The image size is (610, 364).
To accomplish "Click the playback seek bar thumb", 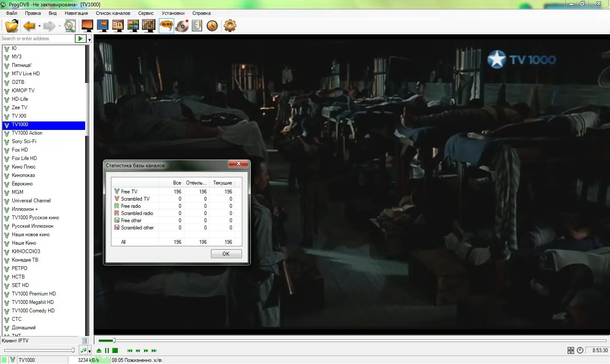I will tap(114, 340).
